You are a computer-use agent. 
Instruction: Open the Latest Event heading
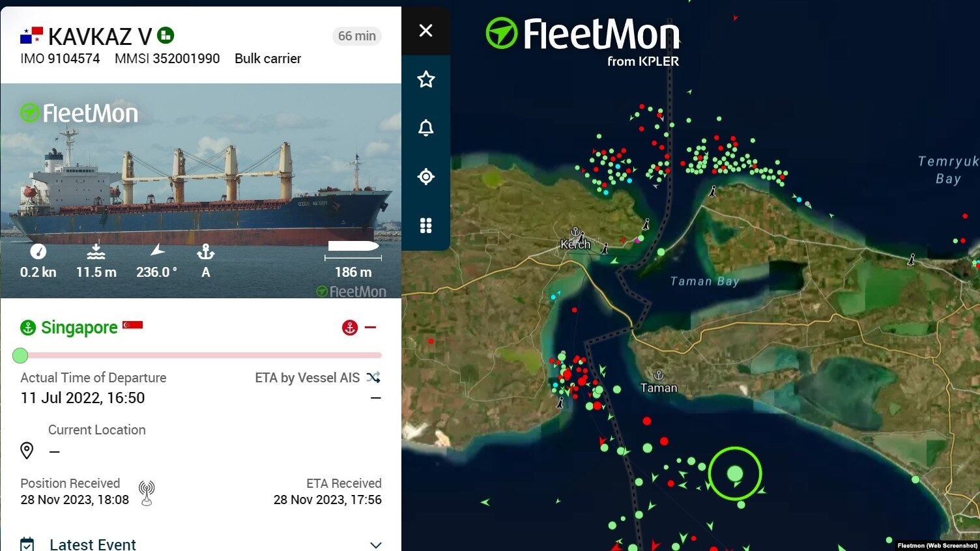click(93, 544)
